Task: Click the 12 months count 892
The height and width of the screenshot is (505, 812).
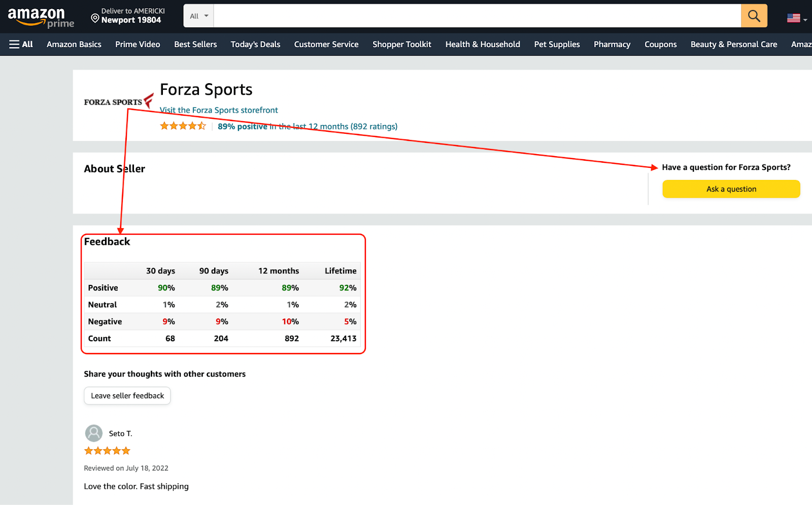Action: pyautogui.click(x=292, y=338)
